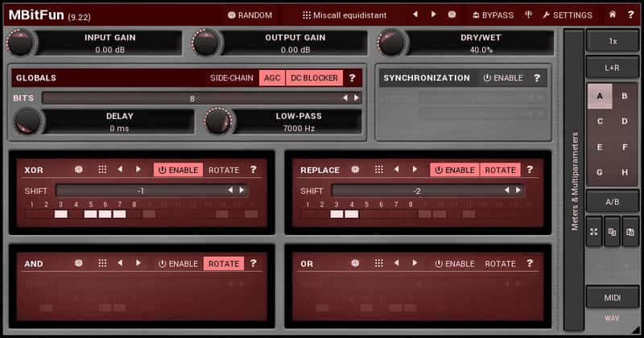
Task: Toggle the AGC button
Action: pyautogui.click(x=272, y=78)
